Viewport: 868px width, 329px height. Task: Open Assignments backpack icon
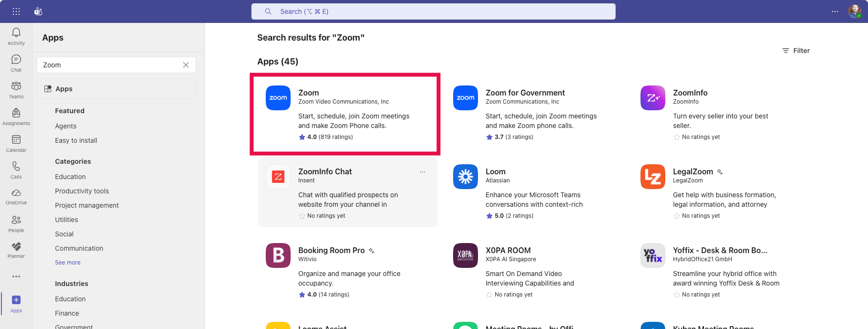point(16,113)
